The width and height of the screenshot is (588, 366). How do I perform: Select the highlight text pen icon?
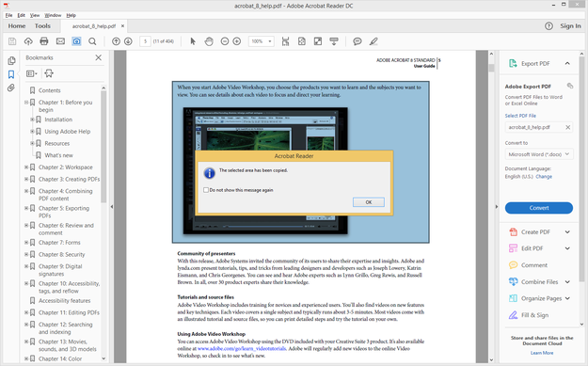tap(373, 41)
